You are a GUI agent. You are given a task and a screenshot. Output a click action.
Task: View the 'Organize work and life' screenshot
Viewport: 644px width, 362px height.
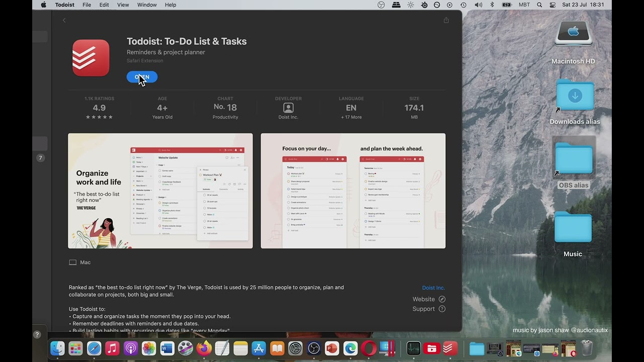coord(160,191)
